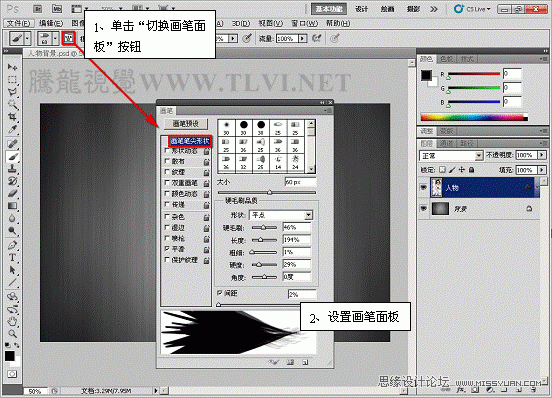
Task: Select the History Brush tool
Action: (x=12, y=181)
